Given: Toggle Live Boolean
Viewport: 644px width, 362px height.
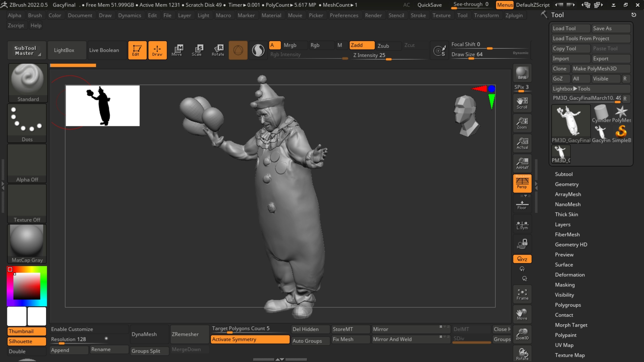Looking at the screenshot, I should [107, 50].
